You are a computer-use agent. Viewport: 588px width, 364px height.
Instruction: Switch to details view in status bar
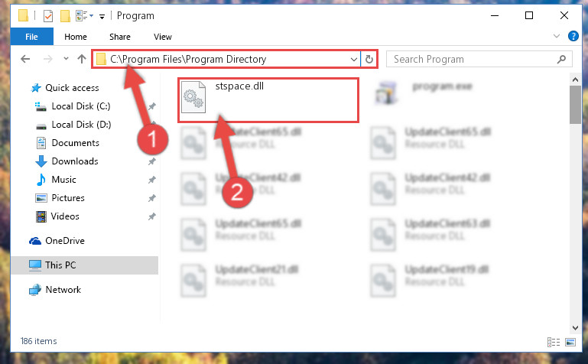pos(554,342)
